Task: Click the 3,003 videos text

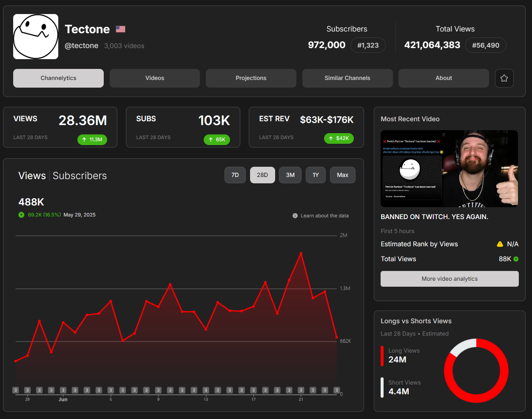Action: [x=124, y=46]
